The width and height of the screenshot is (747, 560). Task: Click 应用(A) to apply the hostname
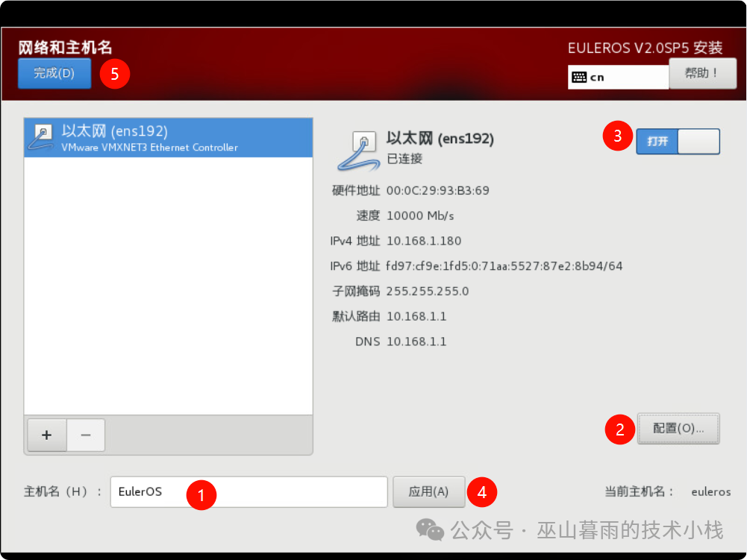click(428, 491)
